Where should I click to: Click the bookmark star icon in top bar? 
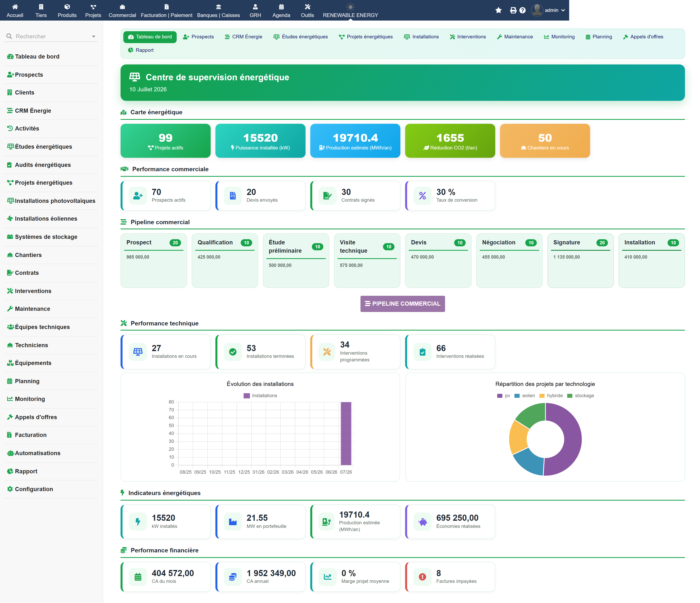coord(498,10)
